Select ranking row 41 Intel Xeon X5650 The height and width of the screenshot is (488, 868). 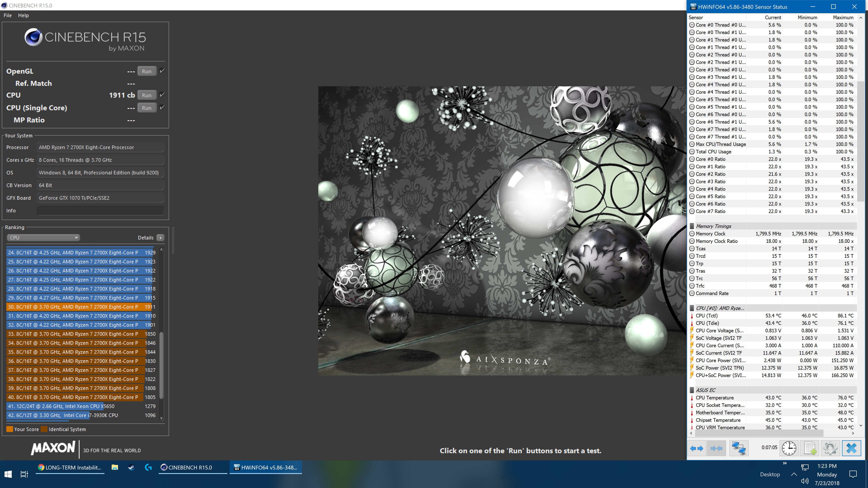81,406
